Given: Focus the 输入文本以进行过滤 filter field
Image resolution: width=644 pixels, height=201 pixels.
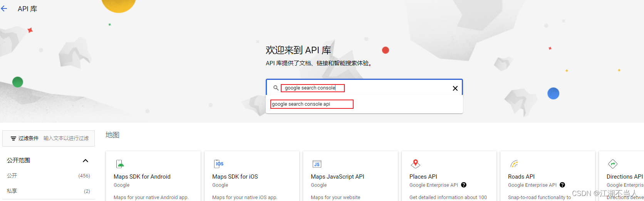Looking at the screenshot, I should 66,138.
